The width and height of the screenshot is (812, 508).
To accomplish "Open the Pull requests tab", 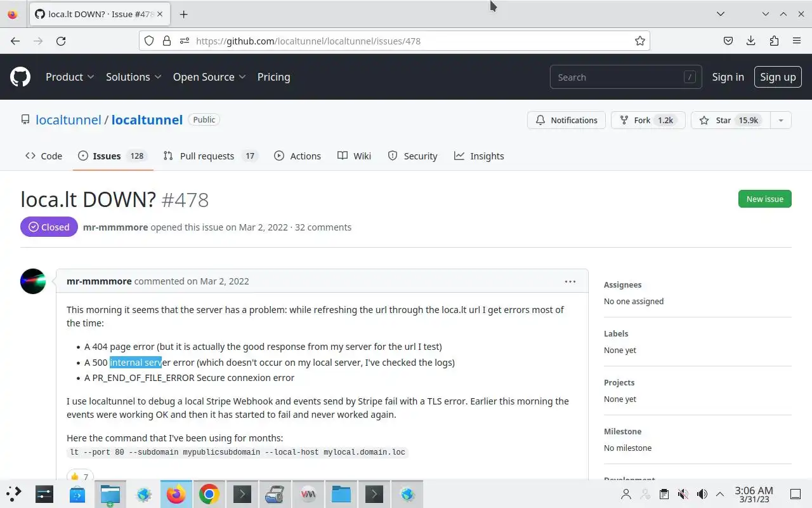I will coord(211,156).
